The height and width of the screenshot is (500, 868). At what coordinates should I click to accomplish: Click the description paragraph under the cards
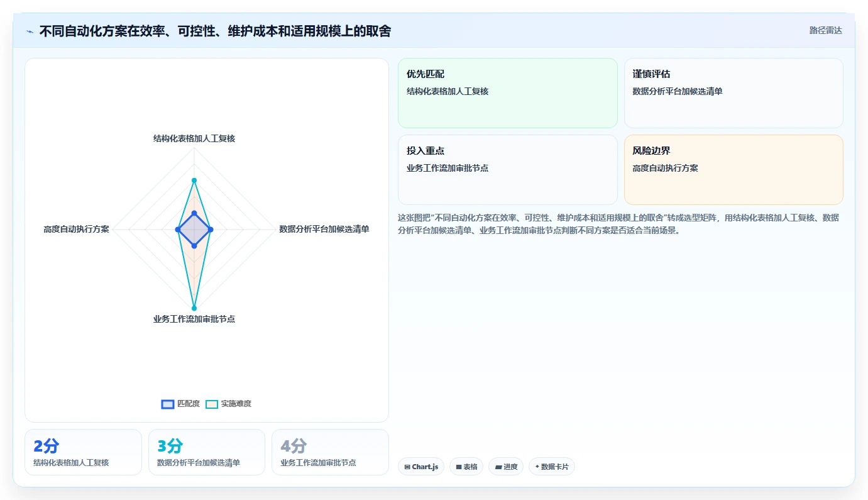click(x=618, y=224)
